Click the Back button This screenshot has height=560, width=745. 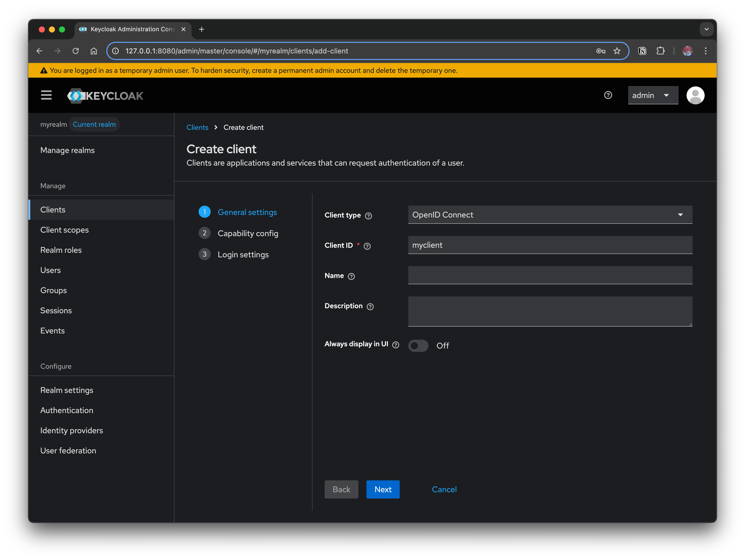pos(341,490)
